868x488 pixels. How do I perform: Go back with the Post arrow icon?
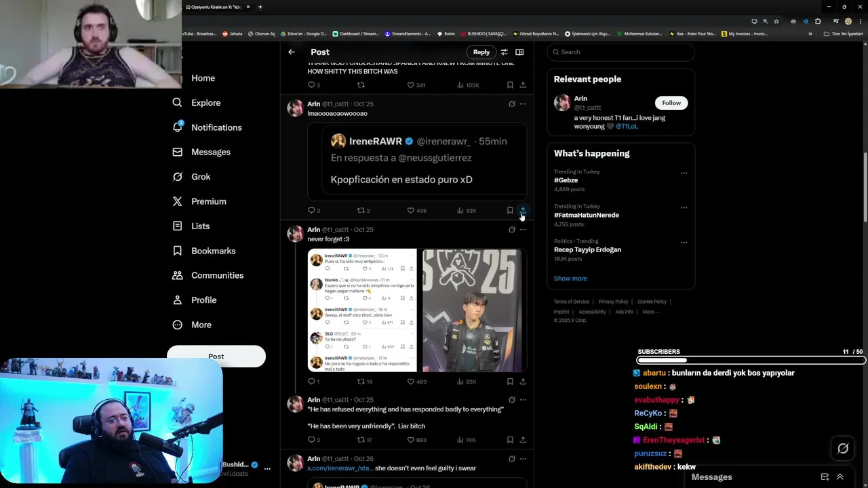[292, 52]
